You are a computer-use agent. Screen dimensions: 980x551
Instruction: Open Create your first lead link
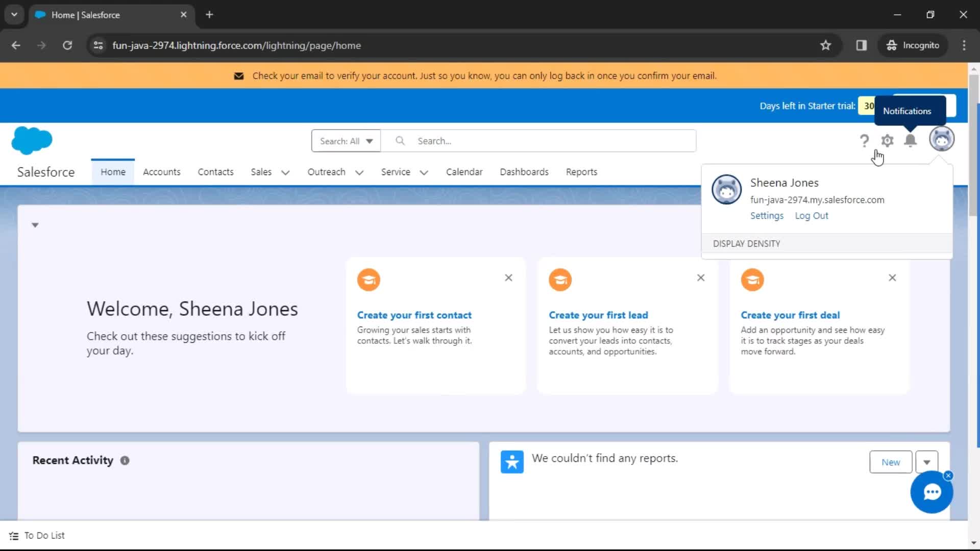(x=598, y=315)
